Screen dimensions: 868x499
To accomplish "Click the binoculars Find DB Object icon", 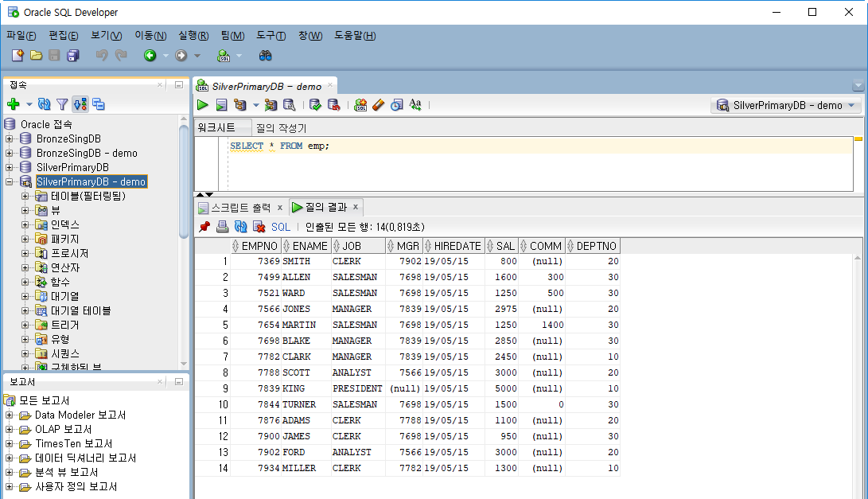I will point(266,56).
